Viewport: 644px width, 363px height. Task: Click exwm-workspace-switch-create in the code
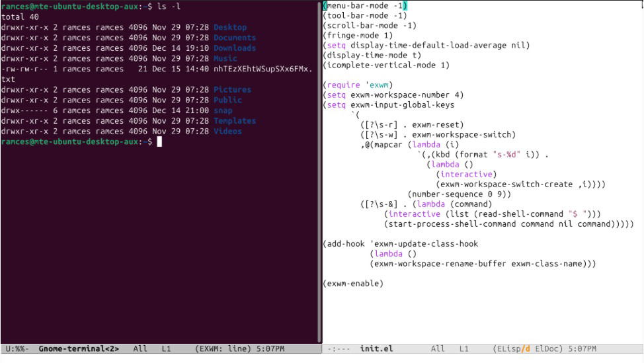coord(506,184)
